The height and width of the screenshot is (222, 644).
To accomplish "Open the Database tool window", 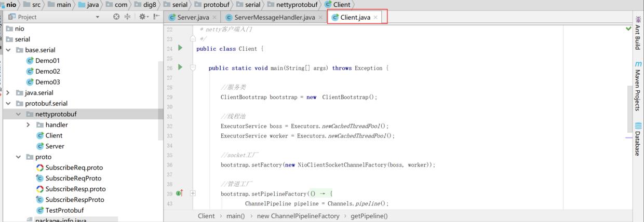I will [638, 139].
